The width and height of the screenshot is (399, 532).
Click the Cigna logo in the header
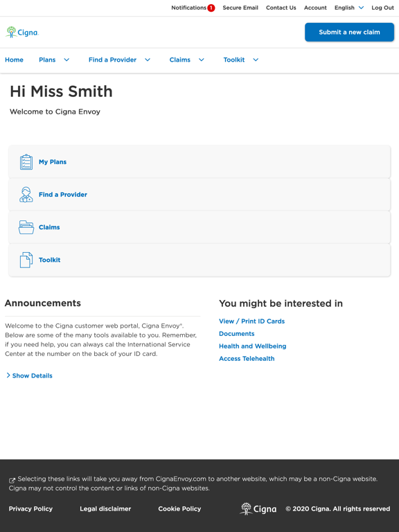[22, 33]
